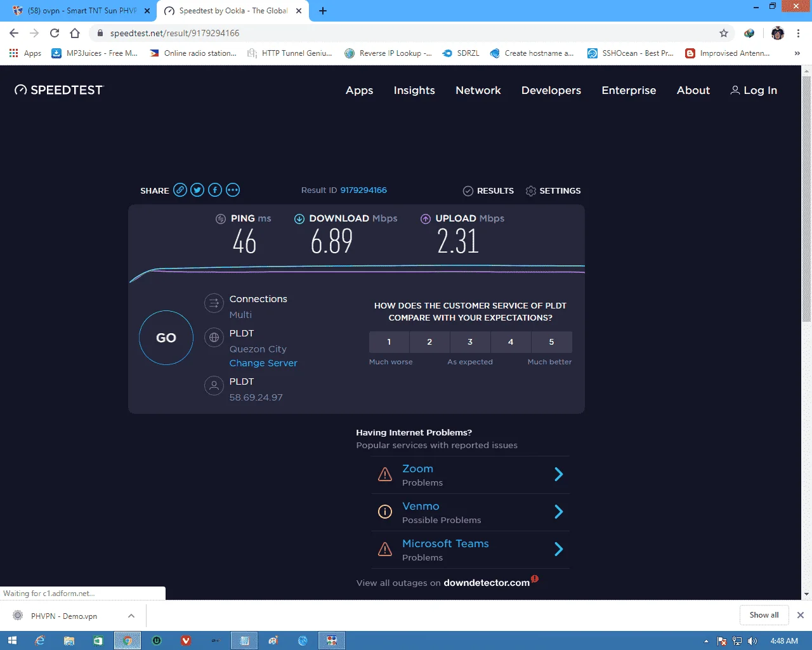This screenshot has height=650, width=812.
Task: Go back to the previous page
Action: click(14, 33)
